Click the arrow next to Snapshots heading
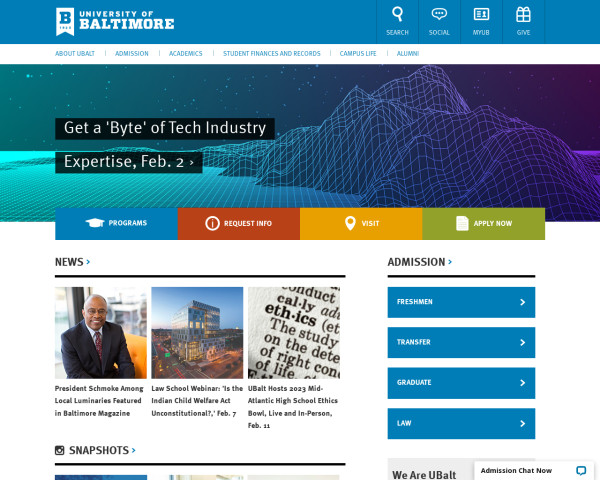The image size is (600, 480). tap(134, 450)
